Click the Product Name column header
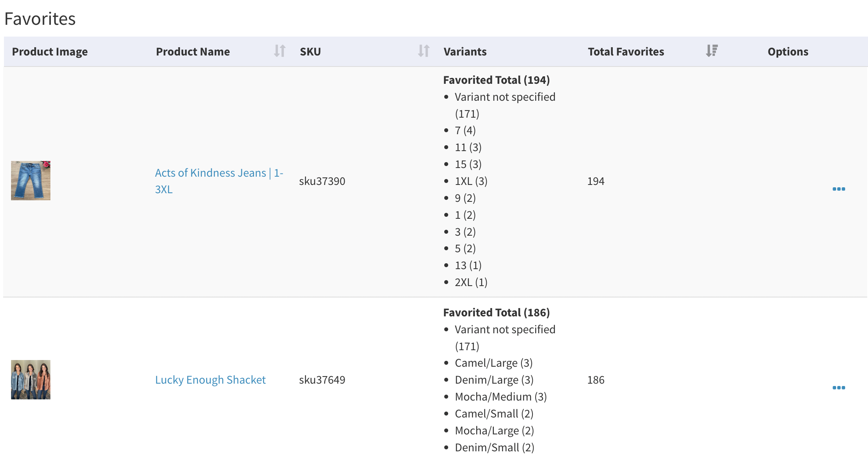 [x=193, y=52]
